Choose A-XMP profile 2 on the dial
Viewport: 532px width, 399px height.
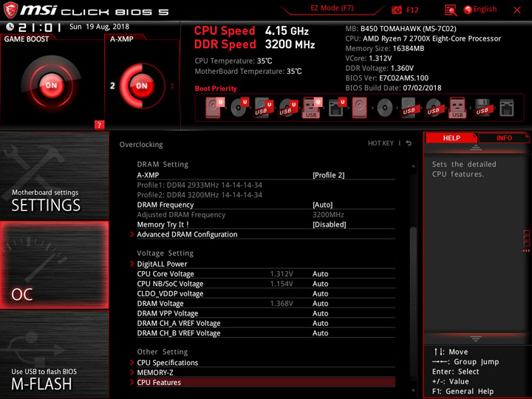112,86
